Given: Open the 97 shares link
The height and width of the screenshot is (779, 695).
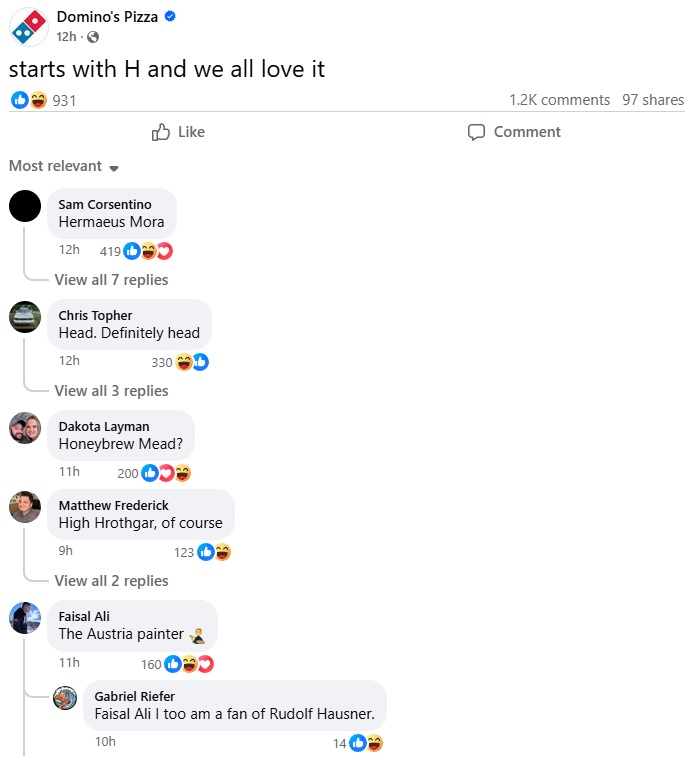Looking at the screenshot, I should coord(653,100).
